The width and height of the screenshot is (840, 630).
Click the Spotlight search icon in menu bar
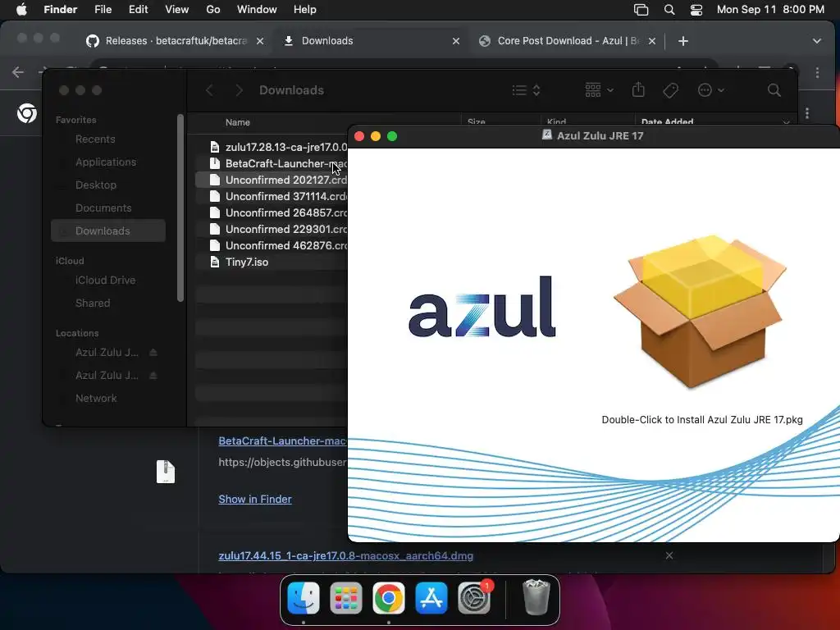pyautogui.click(x=669, y=10)
